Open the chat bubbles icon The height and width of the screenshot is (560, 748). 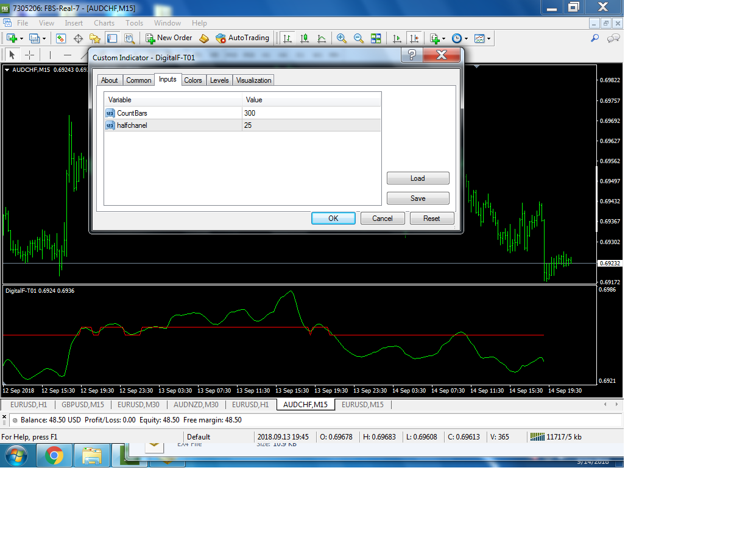coord(613,38)
